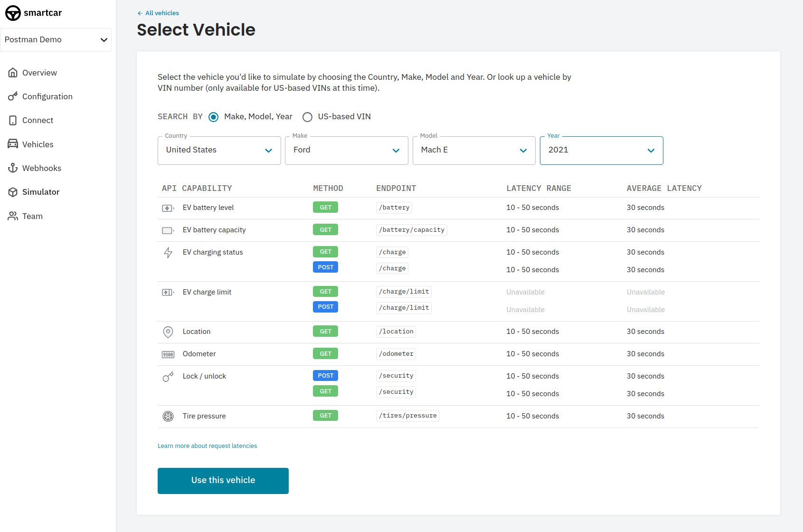Click the GET badge for /odometer
This screenshot has width=803, height=532.
click(x=325, y=353)
